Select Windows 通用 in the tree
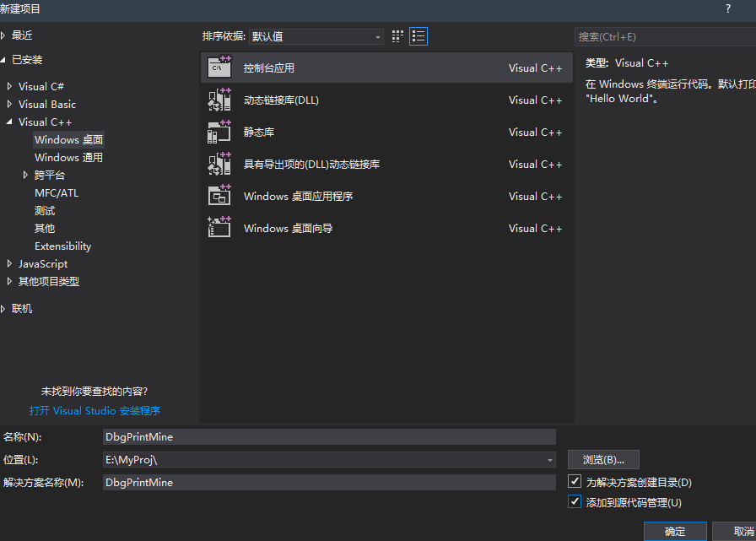The width and height of the screenshot is (756, 541). coord(68,158)
